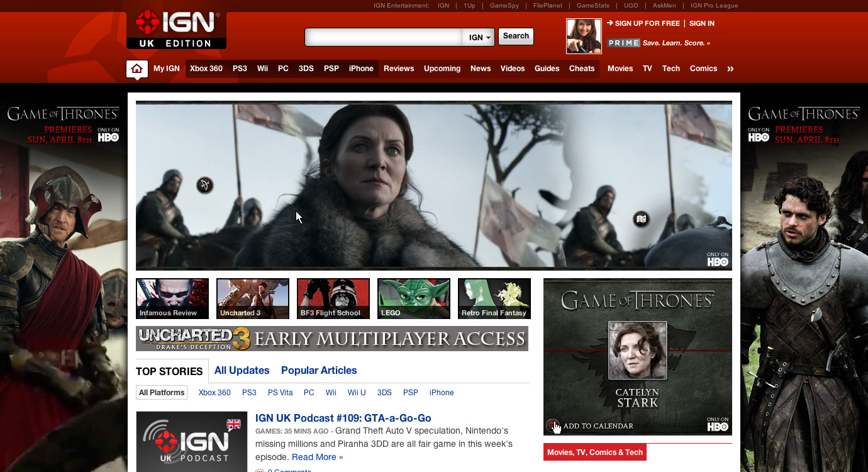Click Uncharted 3 Early Multiplayer Access banner
The height and width of the screenshot is (472, 868).
pyautogui.click(x=332, y=339)
